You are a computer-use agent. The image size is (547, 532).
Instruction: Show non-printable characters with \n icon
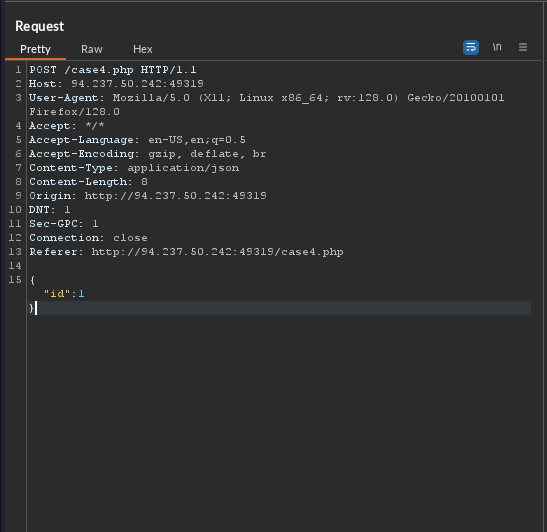497,47
